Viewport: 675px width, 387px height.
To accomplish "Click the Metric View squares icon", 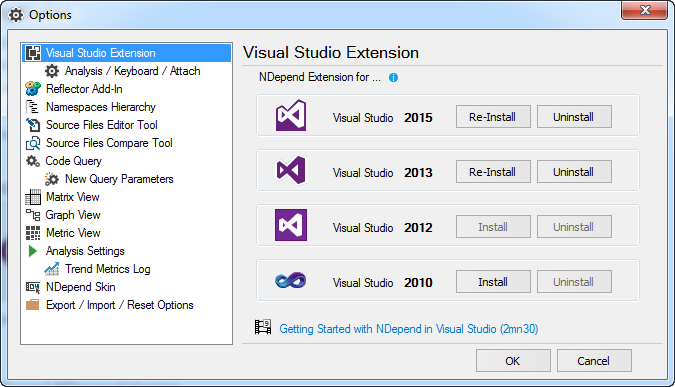I will pos(33,233).
